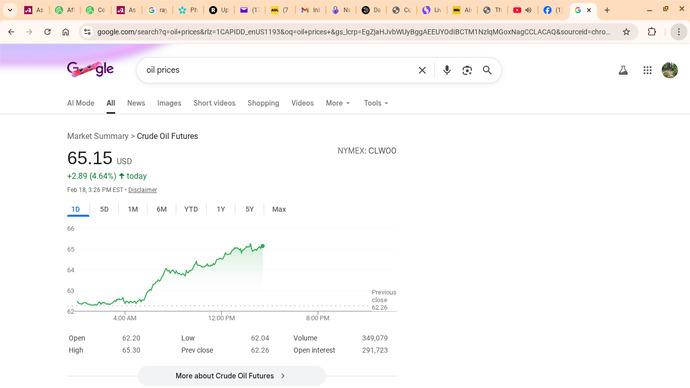This screenshot has height=388, width=690.
Task: Open Google apps grid icon
Action: tap(647, 70)
